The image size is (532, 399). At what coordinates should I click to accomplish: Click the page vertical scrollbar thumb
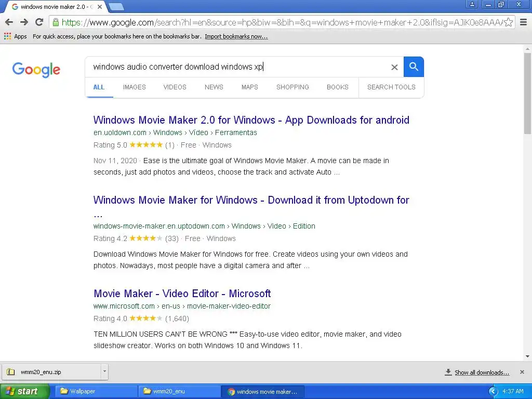[x=527, y=94]
